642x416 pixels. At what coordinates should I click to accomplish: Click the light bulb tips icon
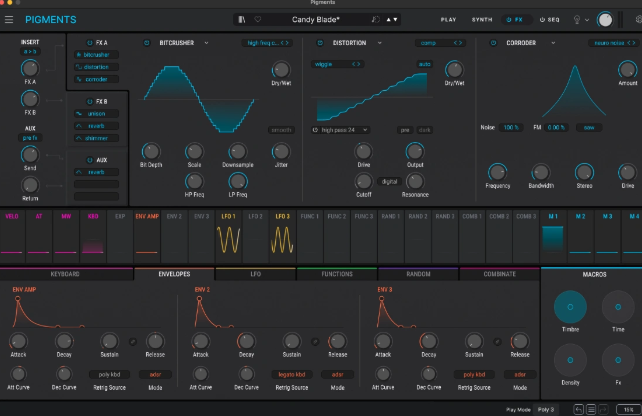coord(578,19)
